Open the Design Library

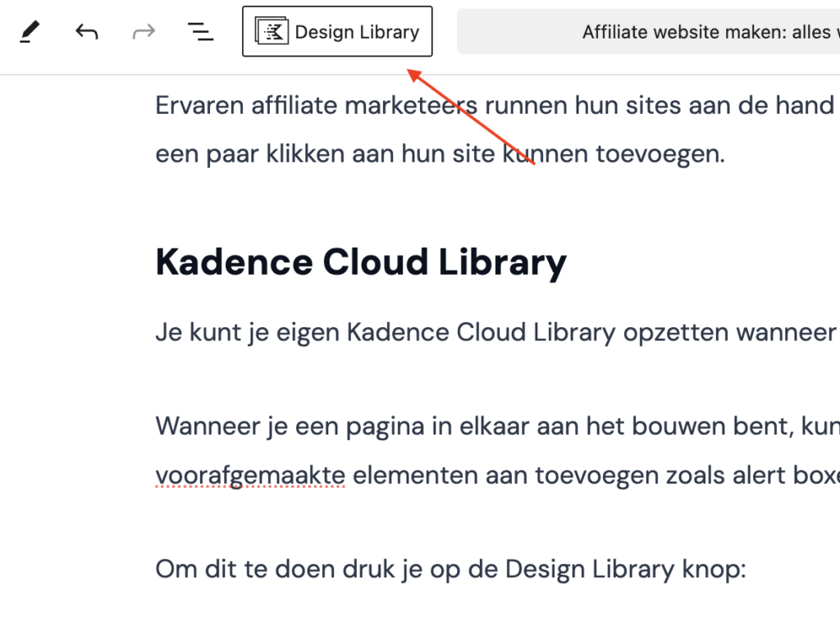pyautogui.click(x=356, y=32)
